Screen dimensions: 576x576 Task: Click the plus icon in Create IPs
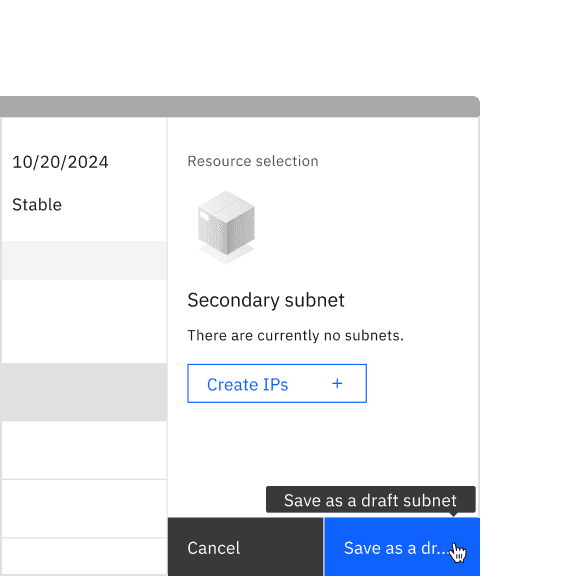click(x=337, y=384)
